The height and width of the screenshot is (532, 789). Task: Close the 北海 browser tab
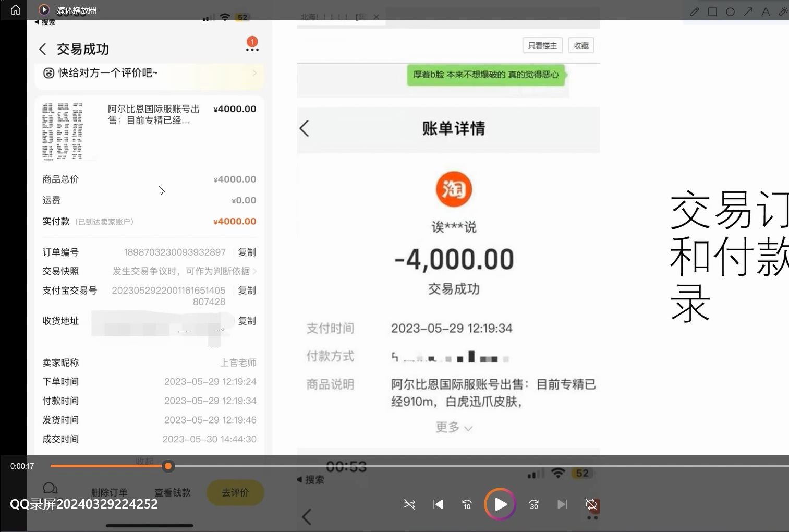point(377,17)
